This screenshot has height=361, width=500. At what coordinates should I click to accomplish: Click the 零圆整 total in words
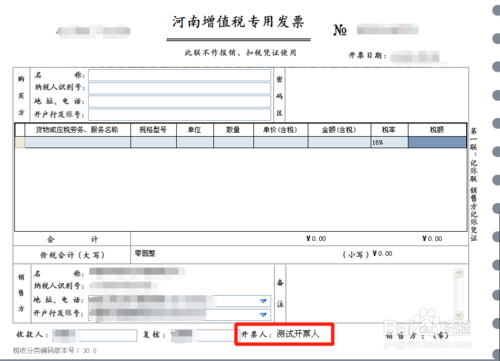point(145,254)
